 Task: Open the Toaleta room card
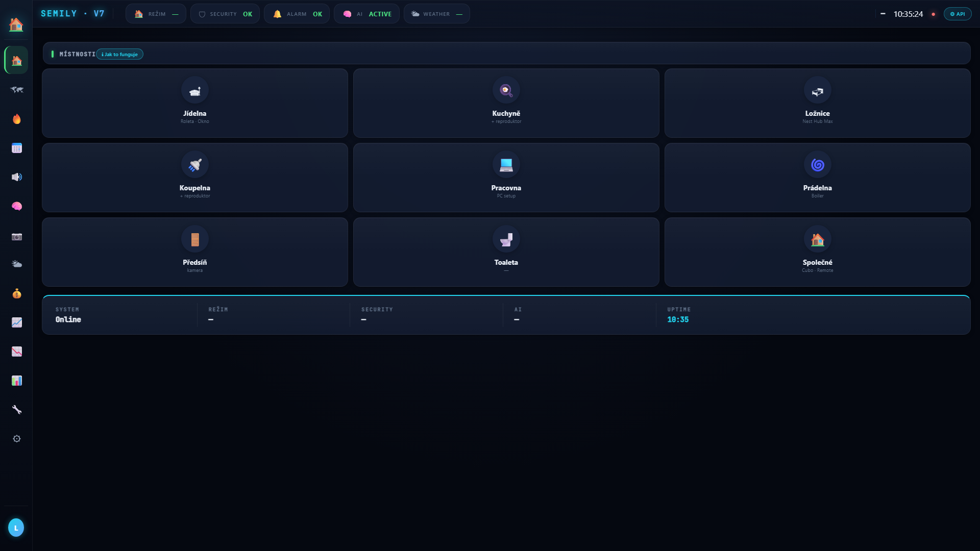click(x=506, y=252)
